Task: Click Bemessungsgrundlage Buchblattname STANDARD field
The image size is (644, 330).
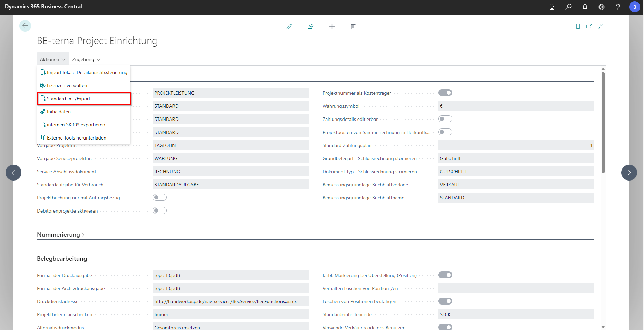Action: tap(516, 198)
